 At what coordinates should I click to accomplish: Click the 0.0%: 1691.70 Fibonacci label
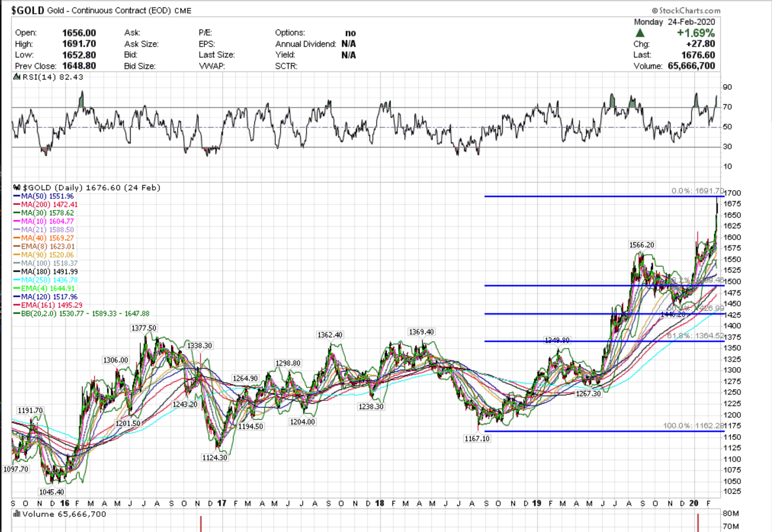697,191
